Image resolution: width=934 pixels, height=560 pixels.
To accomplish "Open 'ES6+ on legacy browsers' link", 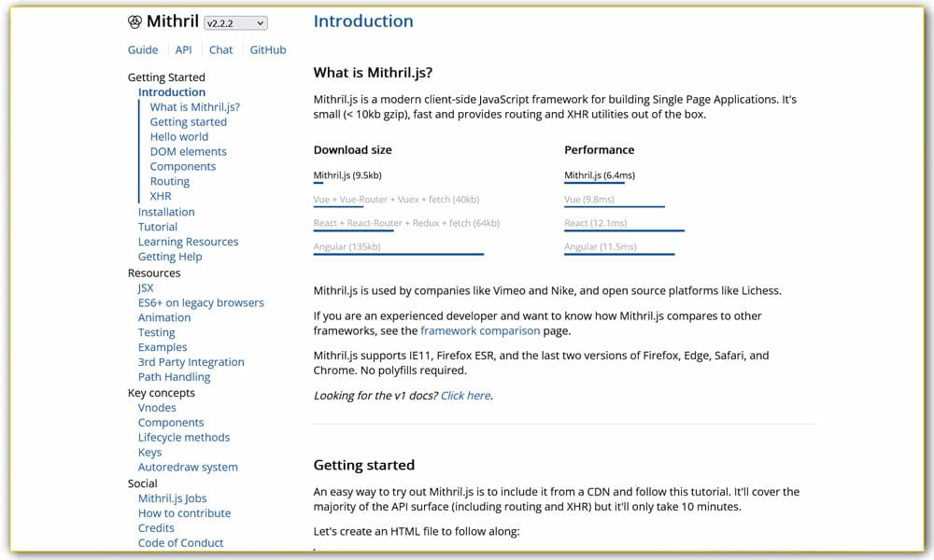I will 201,302.
